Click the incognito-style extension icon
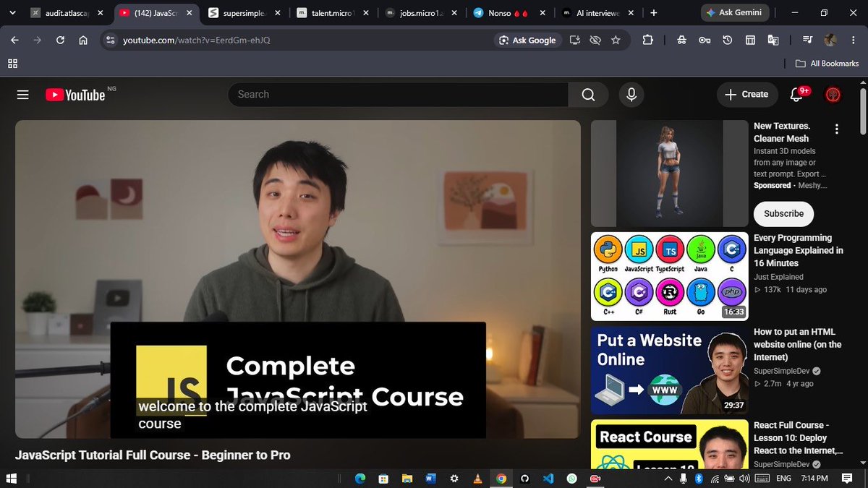The height and width of the screenshot is (488, 868). coord(681,40)
